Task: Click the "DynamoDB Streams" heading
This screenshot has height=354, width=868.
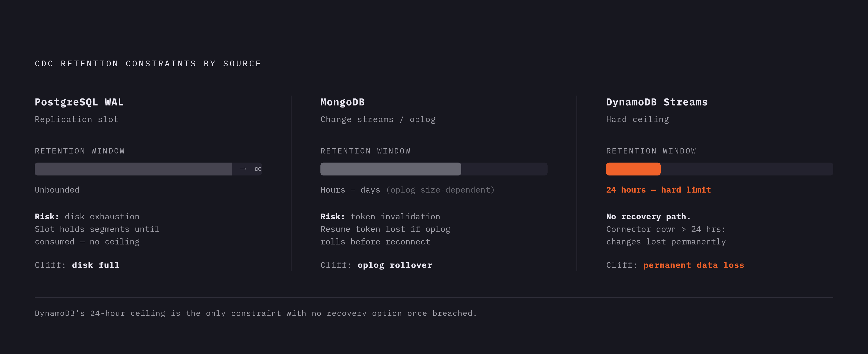Action: coord(657,102)
